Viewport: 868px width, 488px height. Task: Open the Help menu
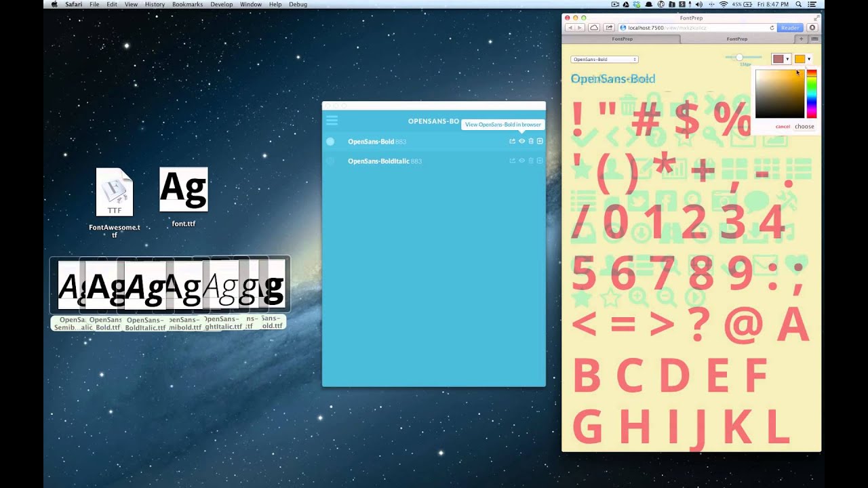pos(275,4)
